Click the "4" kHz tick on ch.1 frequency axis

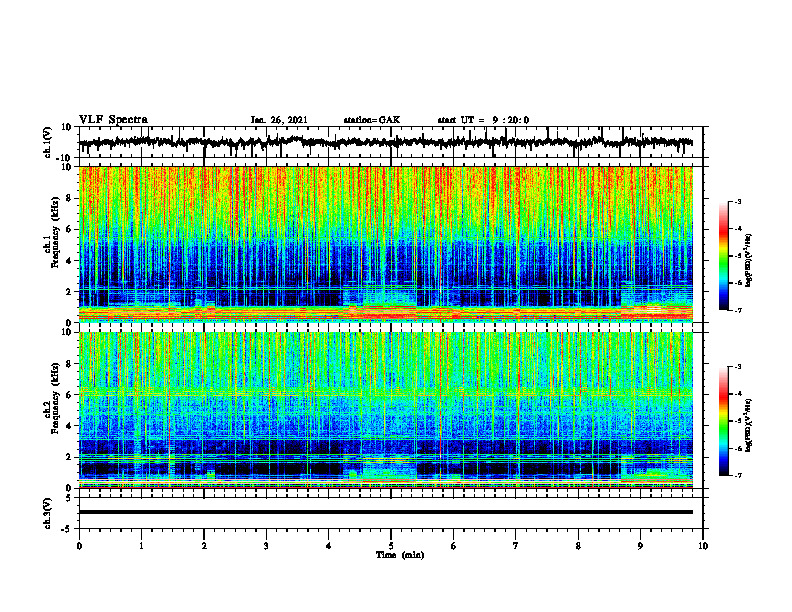coord(70,261)
